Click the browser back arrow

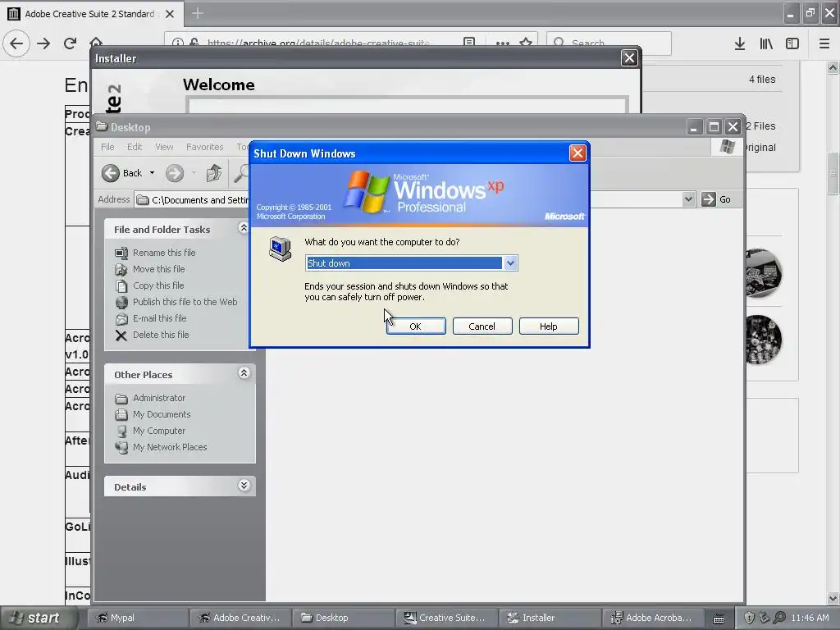16,43
